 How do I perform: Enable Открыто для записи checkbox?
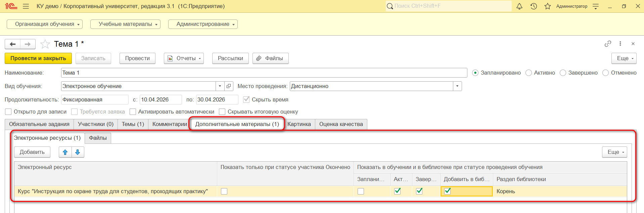8,112
